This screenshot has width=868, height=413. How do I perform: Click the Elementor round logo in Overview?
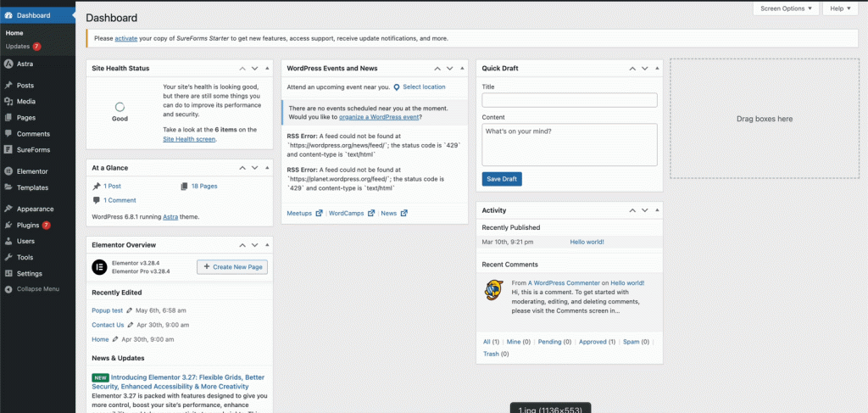(98, 267)
